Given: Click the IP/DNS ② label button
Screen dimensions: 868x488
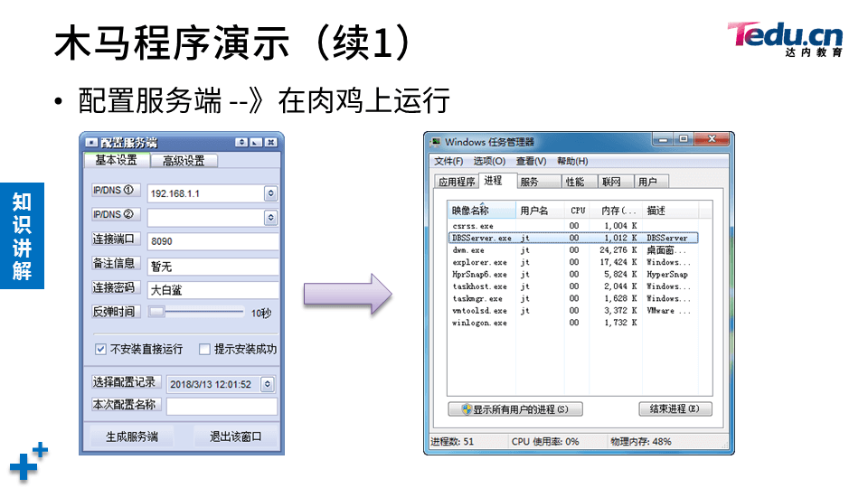Looking at the screenshot, I should (116, 214).
